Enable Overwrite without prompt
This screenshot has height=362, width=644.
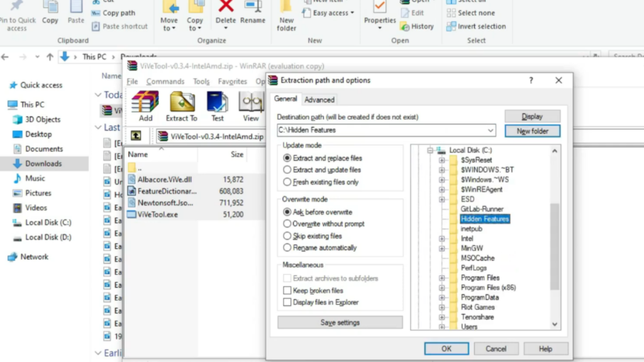pos(289,222)
